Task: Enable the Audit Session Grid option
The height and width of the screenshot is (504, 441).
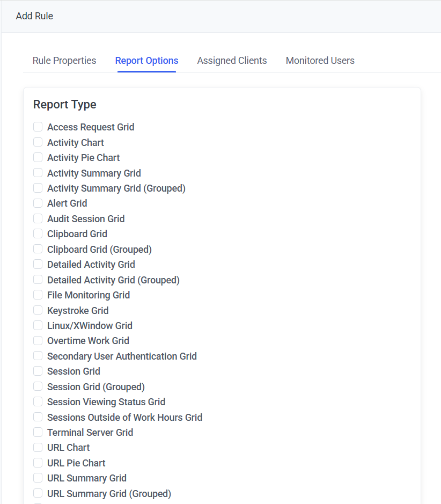Action: point(38,219)
